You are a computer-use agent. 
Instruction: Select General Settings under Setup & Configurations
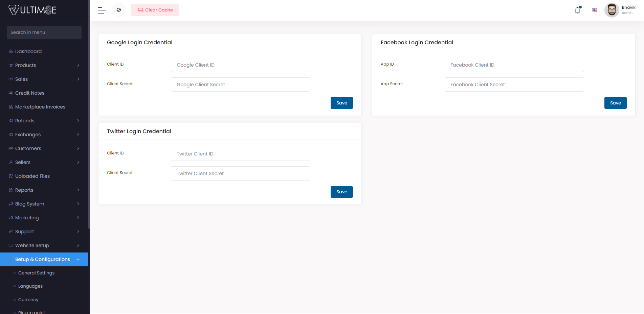coord(36,273)
